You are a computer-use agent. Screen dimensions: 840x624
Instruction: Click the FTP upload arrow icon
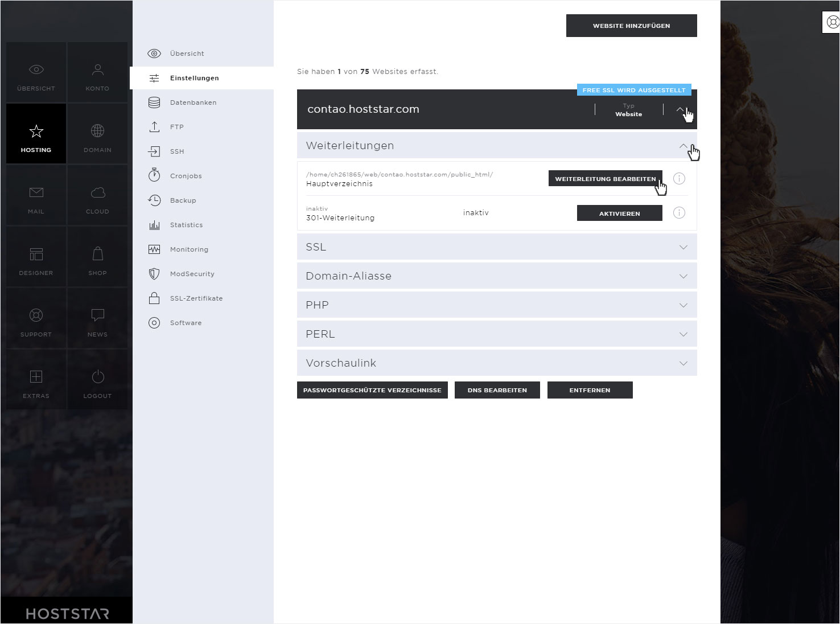[154, 127]
